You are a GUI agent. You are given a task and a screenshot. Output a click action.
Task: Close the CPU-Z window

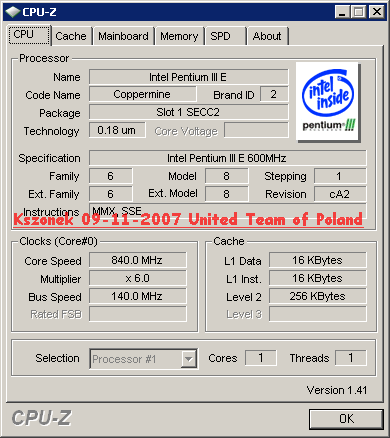[377, 12]
